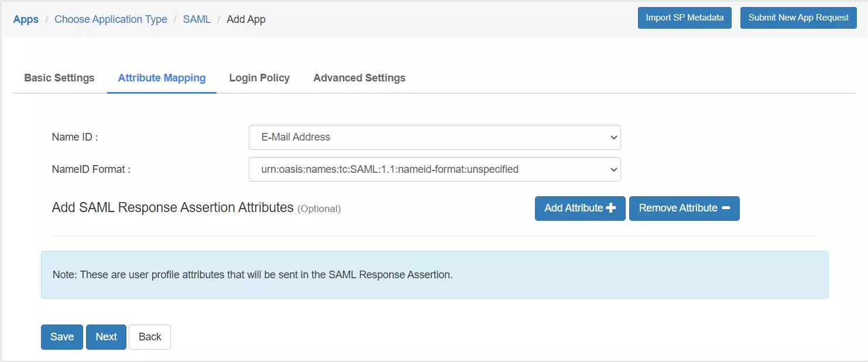Image resolution: width=868 pixels, height=362 pixels.
Task: Go back using the Back button
Action: tap(149, 336)
